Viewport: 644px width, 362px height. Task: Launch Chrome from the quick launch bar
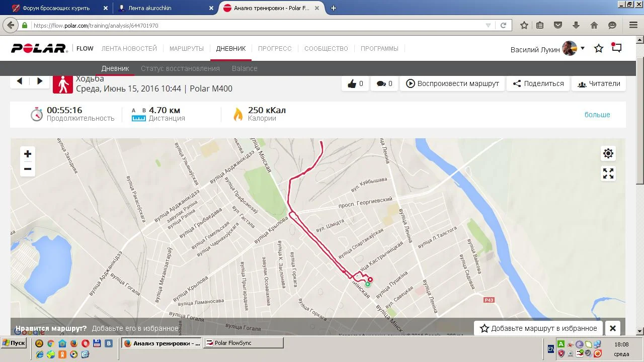click(x=51, y=343)
